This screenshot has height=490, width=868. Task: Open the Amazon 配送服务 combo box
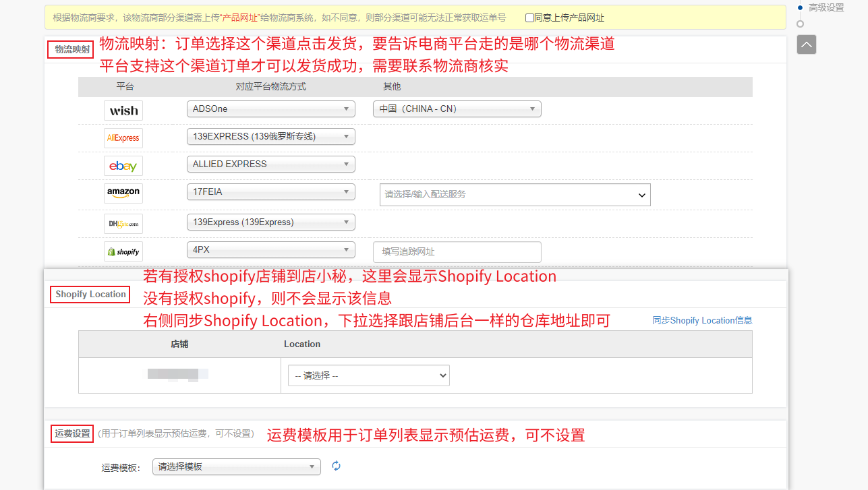[515, 195]
